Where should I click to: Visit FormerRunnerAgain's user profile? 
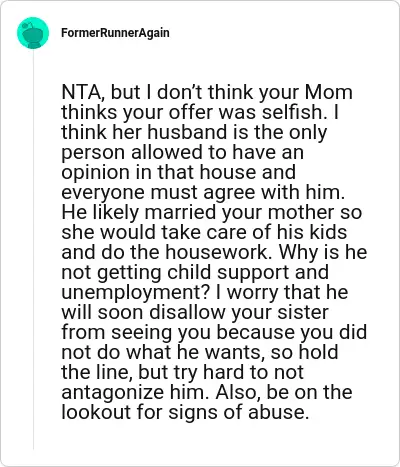115,33
